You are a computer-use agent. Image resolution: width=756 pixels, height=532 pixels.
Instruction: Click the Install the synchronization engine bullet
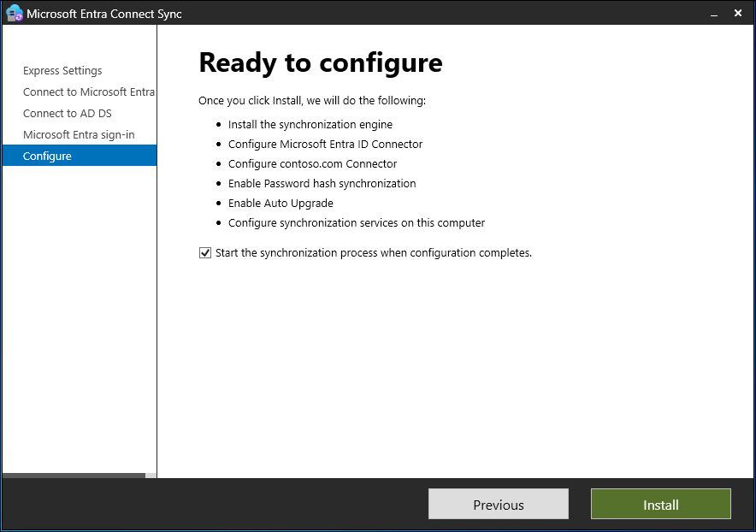tap(310, 124)
